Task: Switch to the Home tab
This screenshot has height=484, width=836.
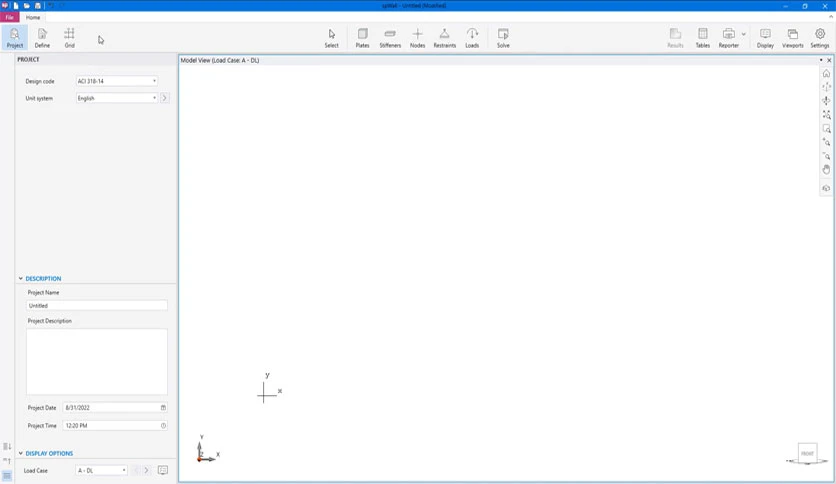Action: (33, 17)
